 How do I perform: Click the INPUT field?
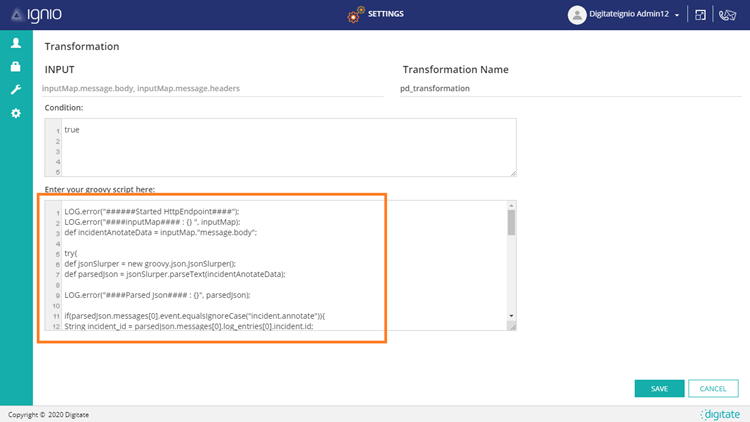214,88
